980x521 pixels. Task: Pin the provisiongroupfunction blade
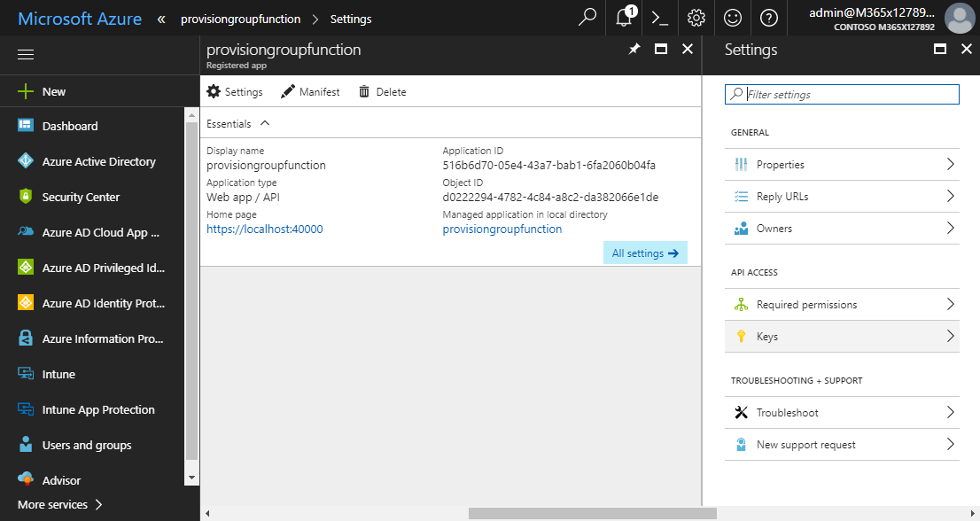[x=634, y=50]
